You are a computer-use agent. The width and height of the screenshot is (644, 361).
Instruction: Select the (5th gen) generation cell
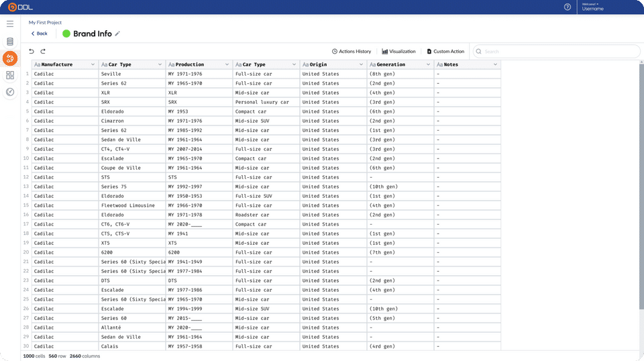pos(400,318)
